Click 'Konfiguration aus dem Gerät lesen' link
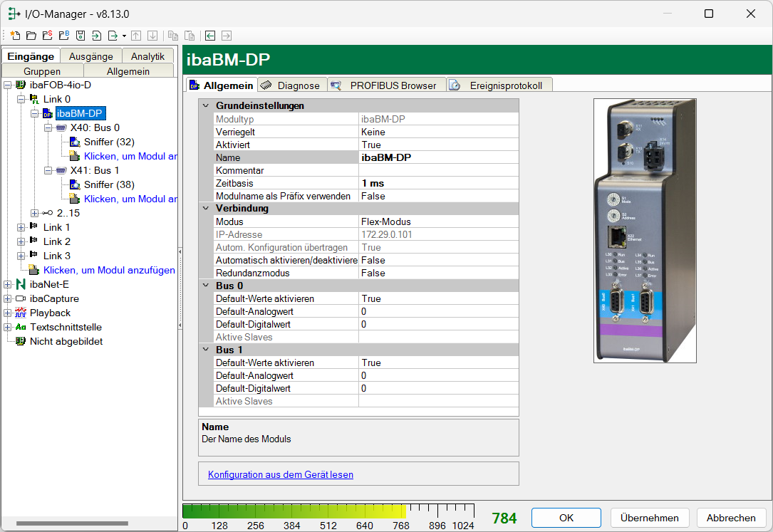773x532 pixels. tap(281, 474)
